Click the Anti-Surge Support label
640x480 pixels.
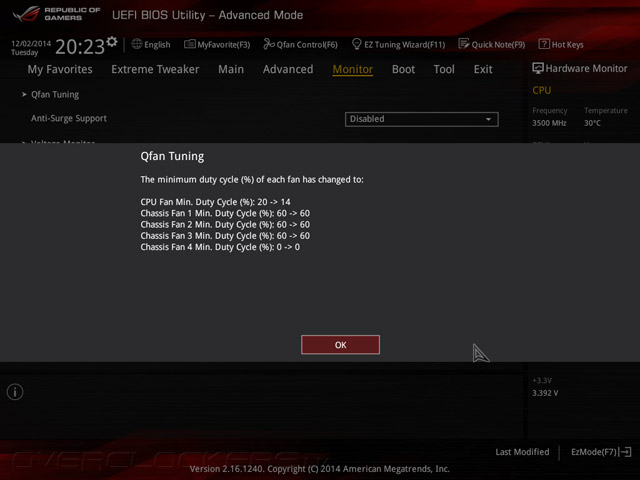coord(69,118)
